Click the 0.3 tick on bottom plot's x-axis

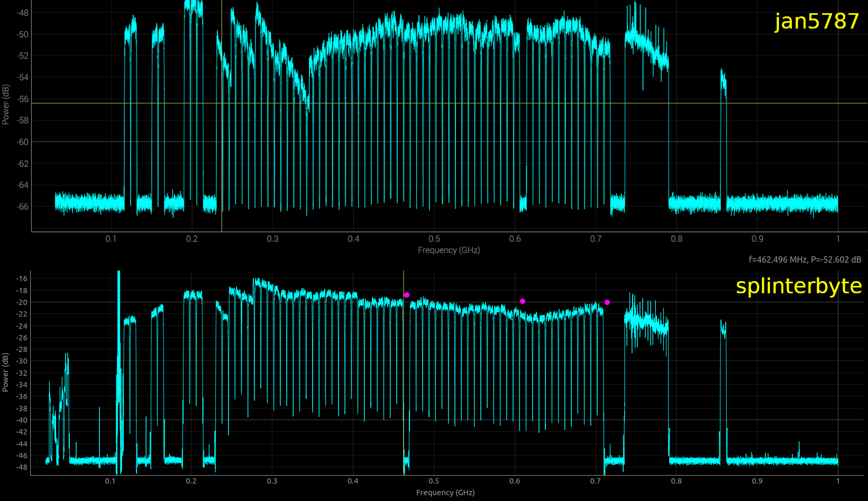coord(272,481)
